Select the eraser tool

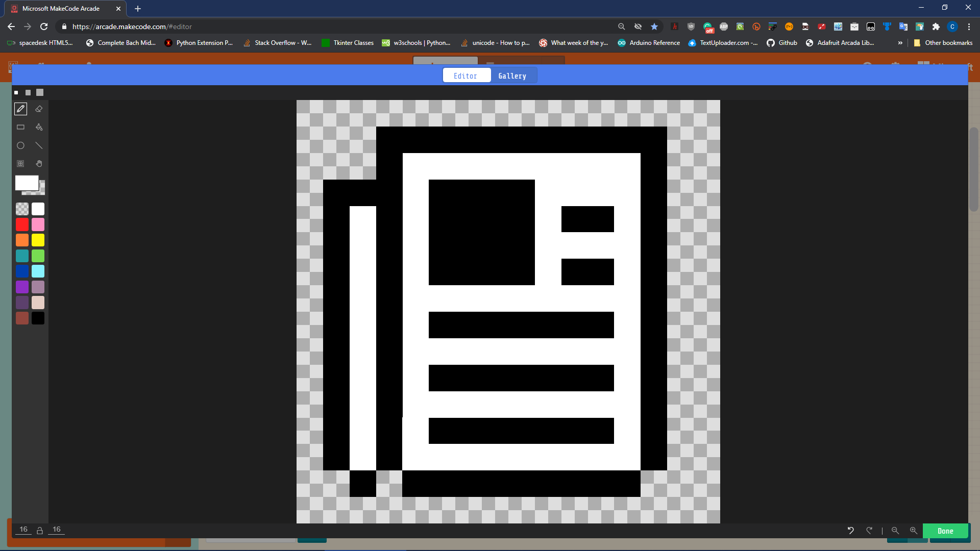39,109
